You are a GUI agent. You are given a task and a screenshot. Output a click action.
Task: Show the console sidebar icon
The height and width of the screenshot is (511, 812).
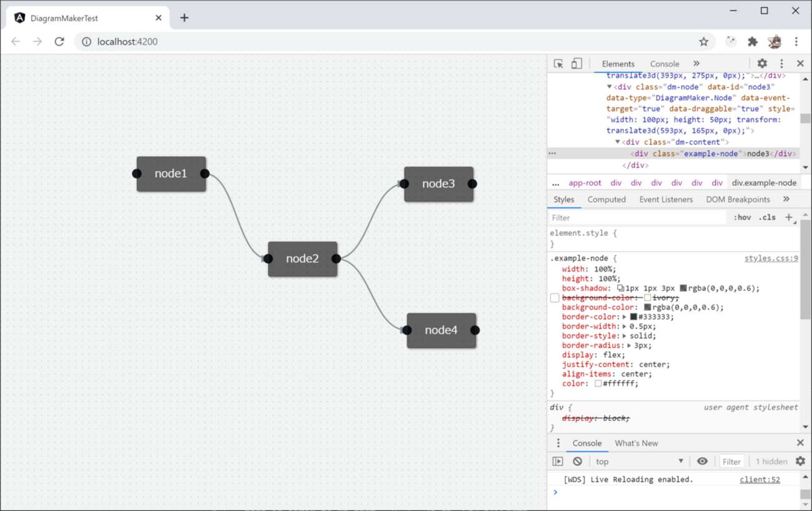point(558,461)
